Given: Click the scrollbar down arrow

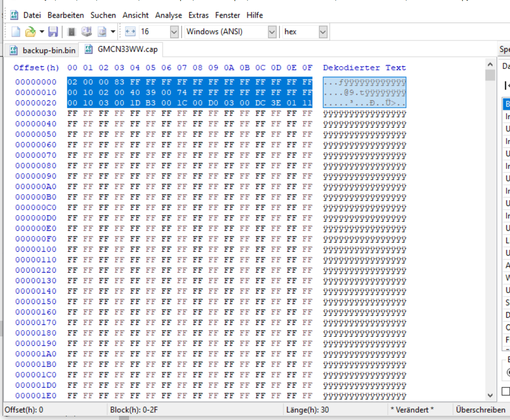Looking at the screenshot, I should coord(490,395).
